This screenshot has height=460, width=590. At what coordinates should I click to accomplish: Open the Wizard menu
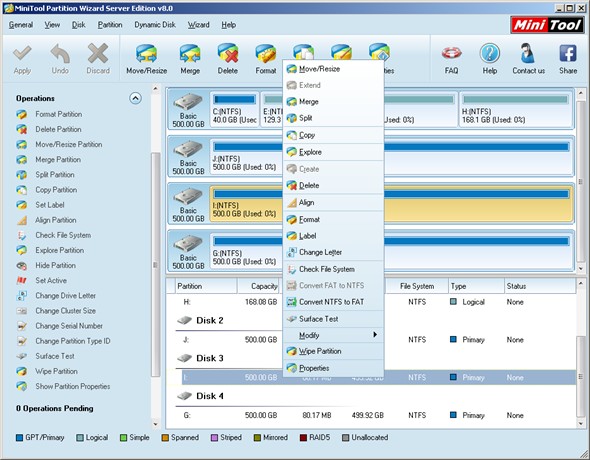coord(199,25)
